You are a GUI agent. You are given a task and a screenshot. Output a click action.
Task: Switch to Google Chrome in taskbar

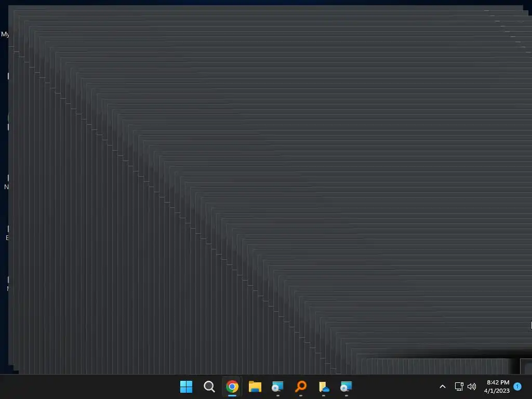point(232,387)
